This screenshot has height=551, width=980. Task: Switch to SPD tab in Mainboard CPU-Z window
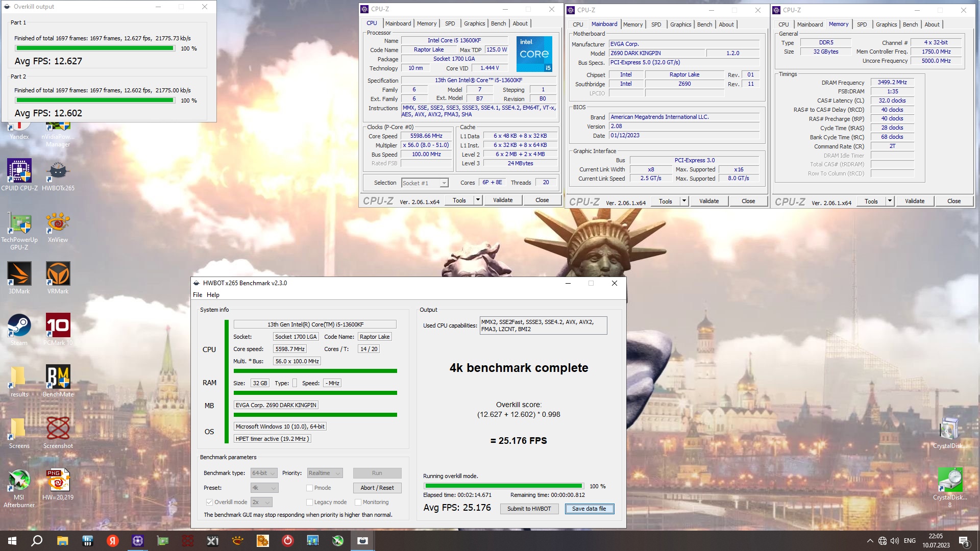tap(656, 24)
